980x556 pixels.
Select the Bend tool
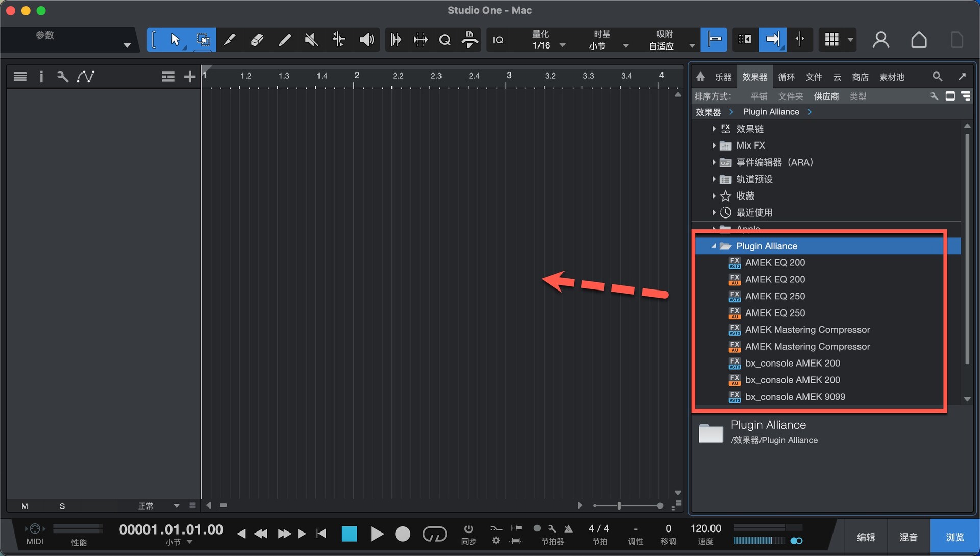338,40
